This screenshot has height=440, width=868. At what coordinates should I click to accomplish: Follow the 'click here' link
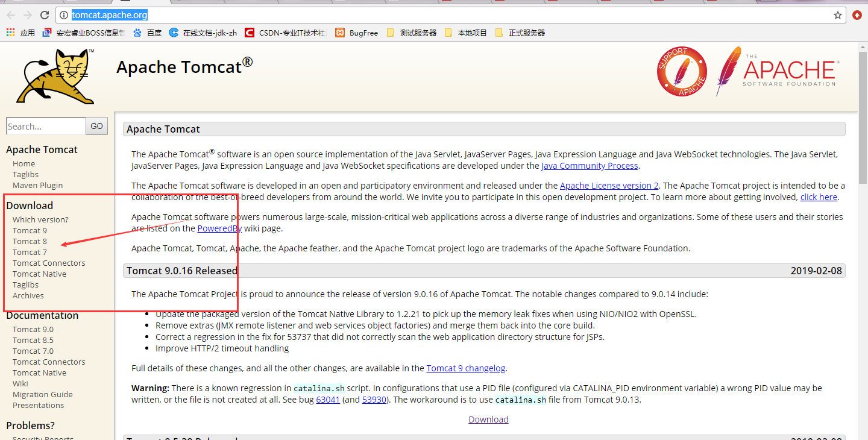click(x=819, y=197)
